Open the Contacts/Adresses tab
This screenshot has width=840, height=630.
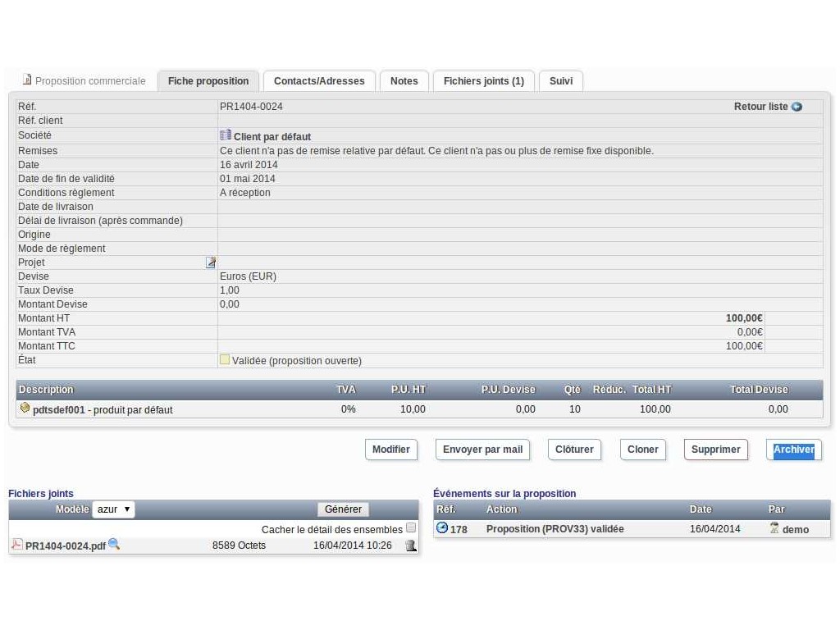point(319,81)
